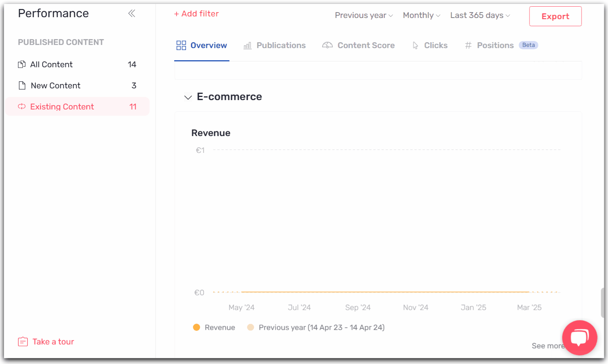
Task: Open the Previous year comparison dropdown
Action: [x=364, y=15]
